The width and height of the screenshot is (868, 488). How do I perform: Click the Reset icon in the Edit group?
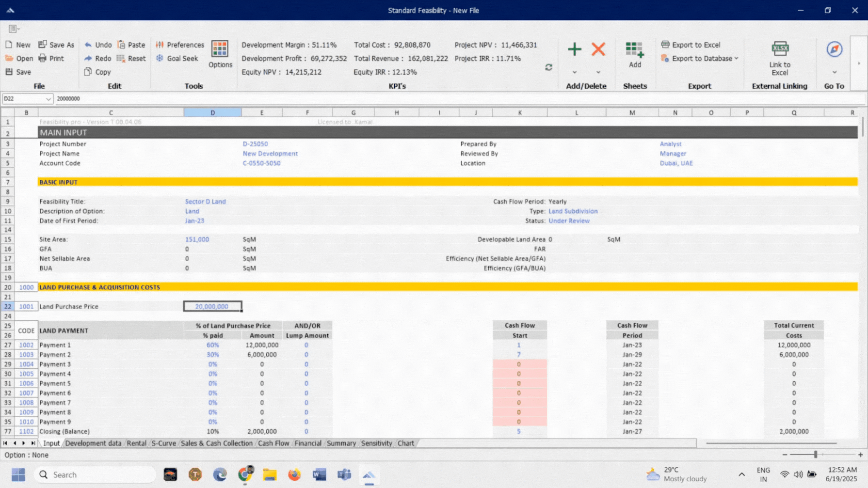coord(129,58)
